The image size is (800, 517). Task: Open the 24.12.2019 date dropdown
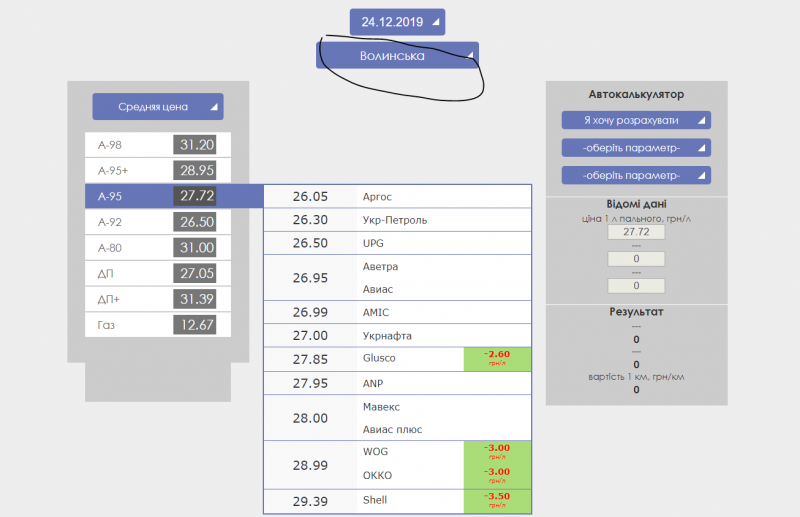pyautogui.click(x=397, y=21)
